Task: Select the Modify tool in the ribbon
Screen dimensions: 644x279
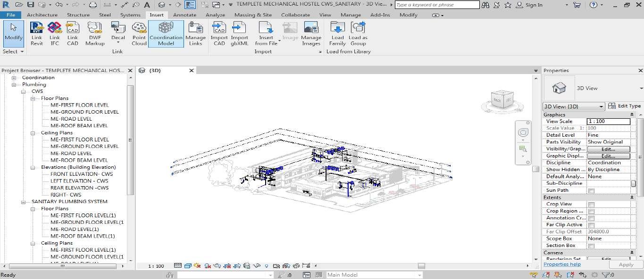Action: click(13, 33)
